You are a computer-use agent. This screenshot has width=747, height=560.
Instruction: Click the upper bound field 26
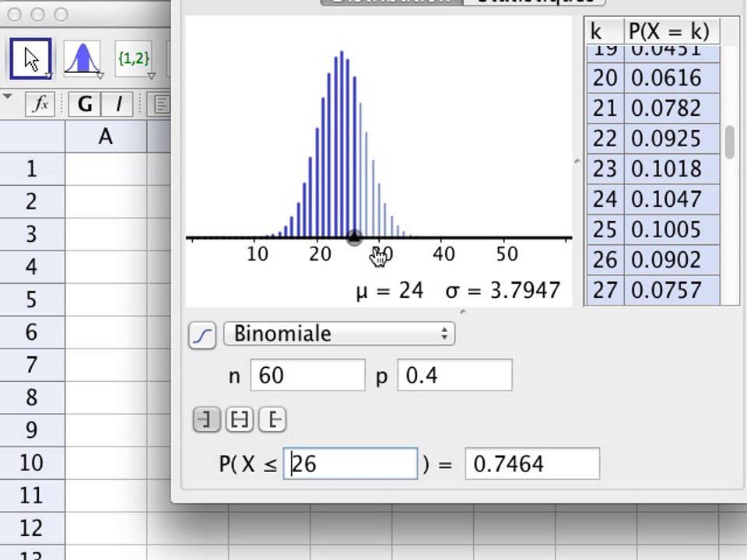coord(350,464)
